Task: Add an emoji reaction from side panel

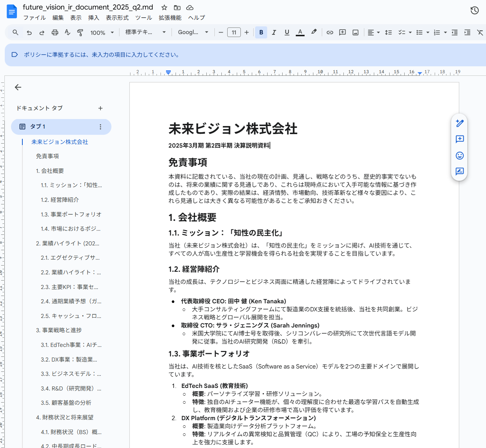Action: (x=459, y=156)
